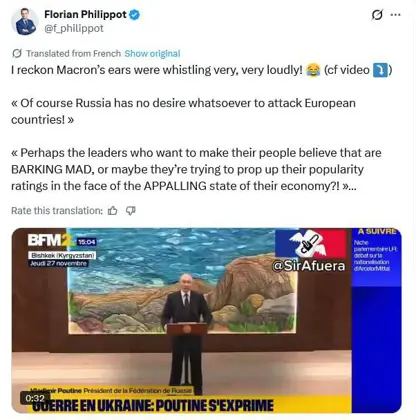
Task: Click Show original translation link
Action: pyautogui.click(x=152, y=53)
